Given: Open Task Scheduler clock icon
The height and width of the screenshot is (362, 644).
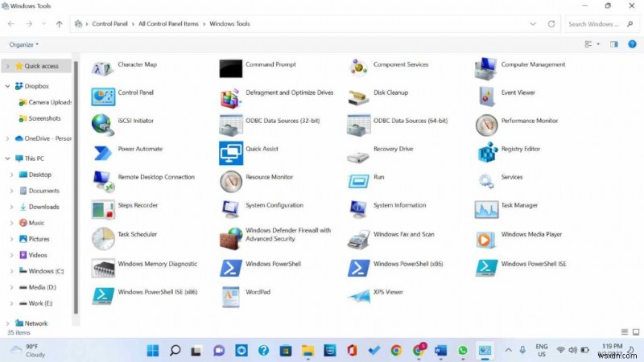Looking at the screenshot, I should click(103, 238).
